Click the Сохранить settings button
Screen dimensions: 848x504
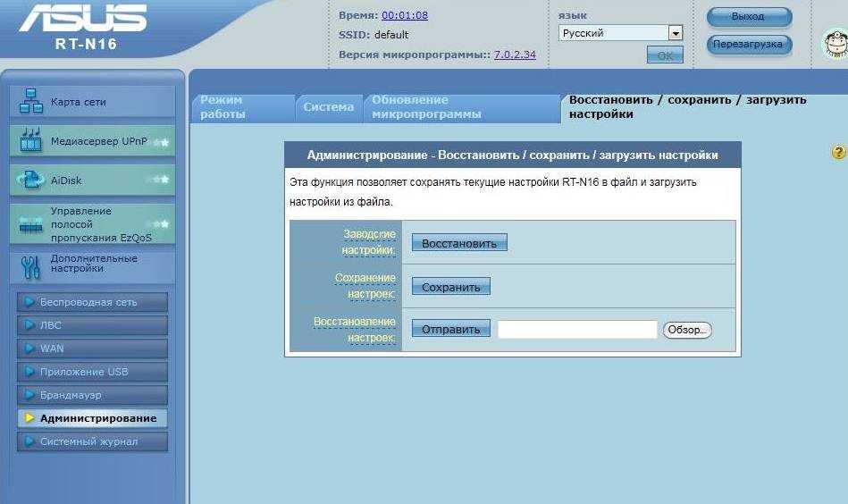pyautogui.click(x=450, y=287)
